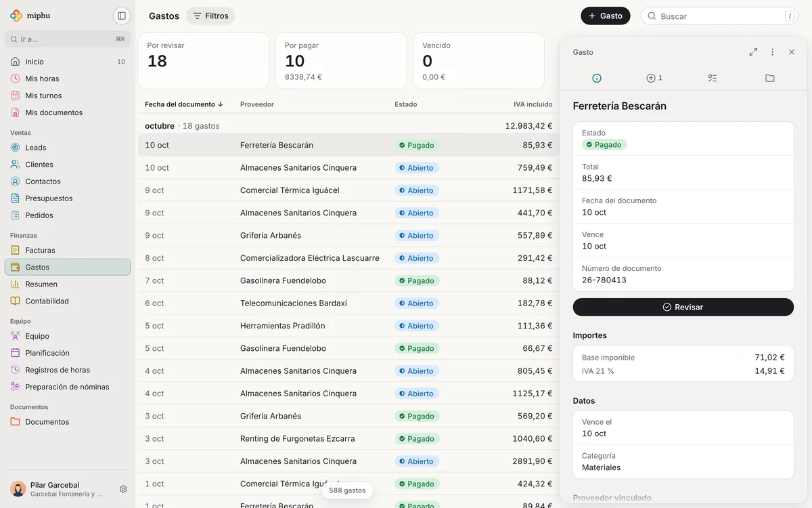Sort by Fecha del documento column
The width and height of the screenshot is (812, 508).
pos(184,104)
